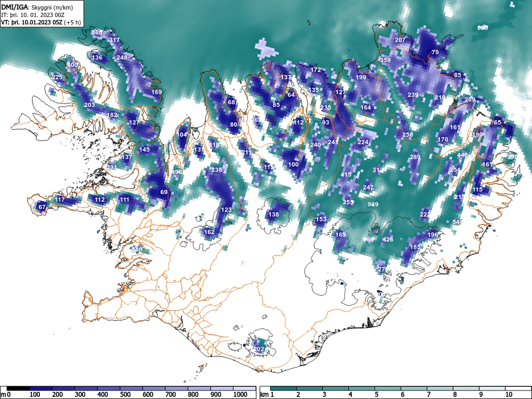532x399 pixels.
Task: Click the value 117 on Snæfellsnes peninsula
Action: click(x=60, y=199)
